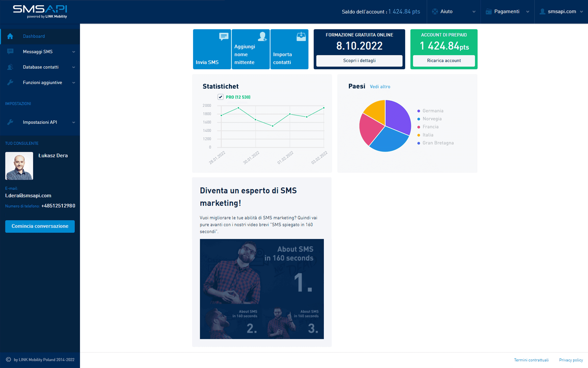Click the Dashboard home icon
This screenshot has width=588, height=368.
(x=10, y=36)
